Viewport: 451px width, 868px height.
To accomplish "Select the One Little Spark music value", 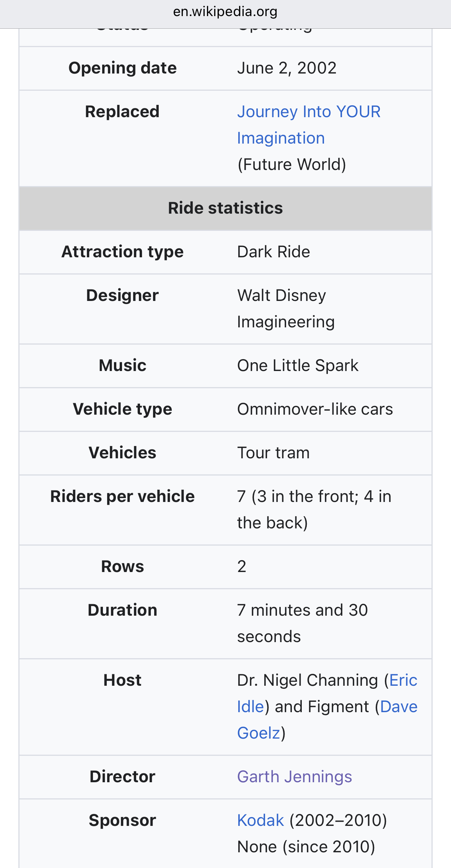I will pyautogui.click(x=298, y=366).
